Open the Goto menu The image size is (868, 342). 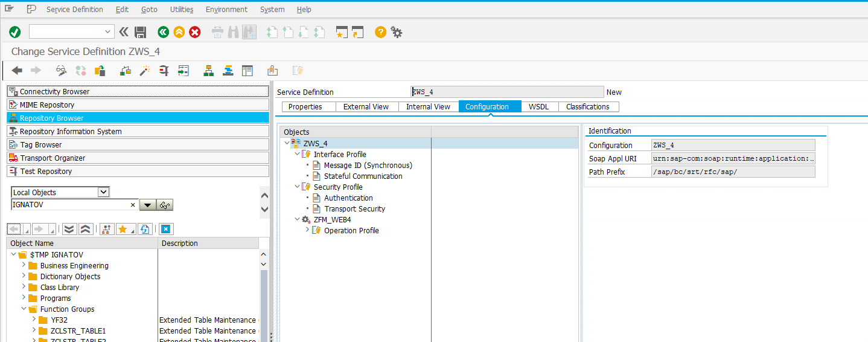pyautogui.click(x=149, y=9)
